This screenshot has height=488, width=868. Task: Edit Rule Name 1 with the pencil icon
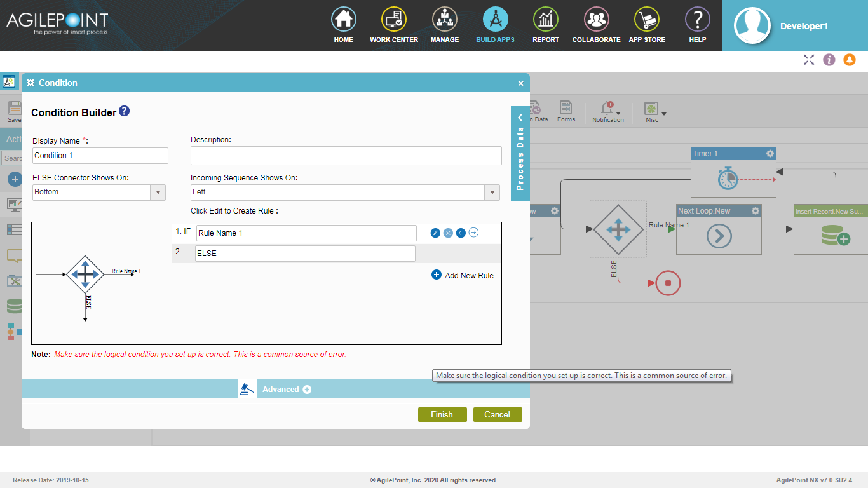coord(435,233)
